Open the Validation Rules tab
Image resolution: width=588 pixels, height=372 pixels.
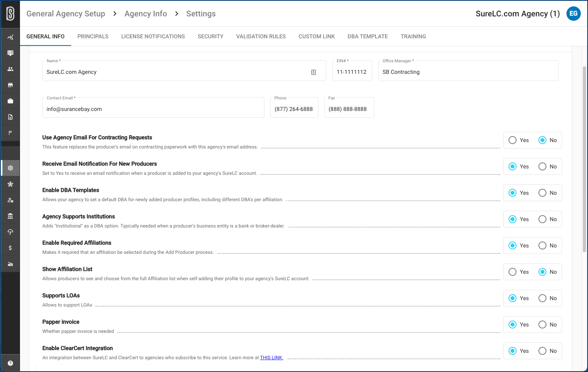pyautogui.click(x=261, y=36)
